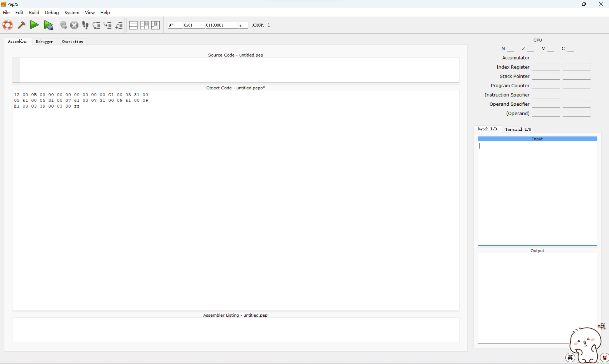Click the lifebuoy help icon
609x364 pixels.
pyautogui.click(x=8, y=25)
